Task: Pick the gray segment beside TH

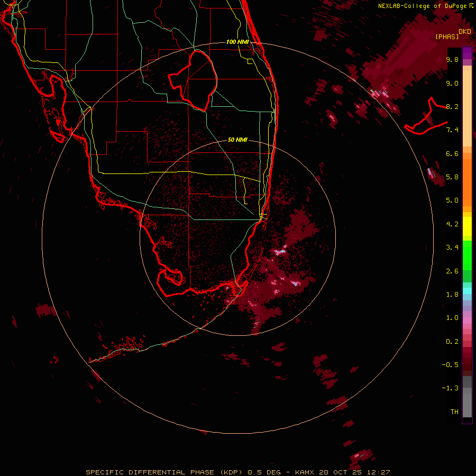Action: [x=467, y=405]
